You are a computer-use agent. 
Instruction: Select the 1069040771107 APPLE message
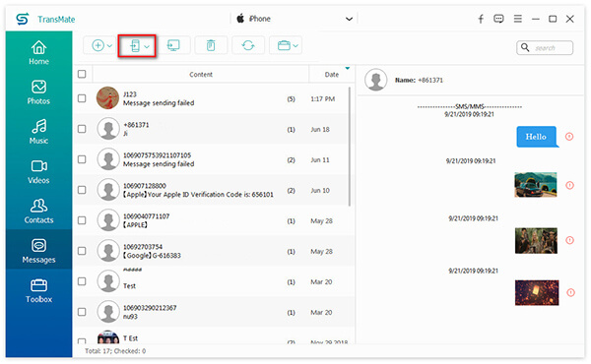pyautogui.click(x=214, y=220)
